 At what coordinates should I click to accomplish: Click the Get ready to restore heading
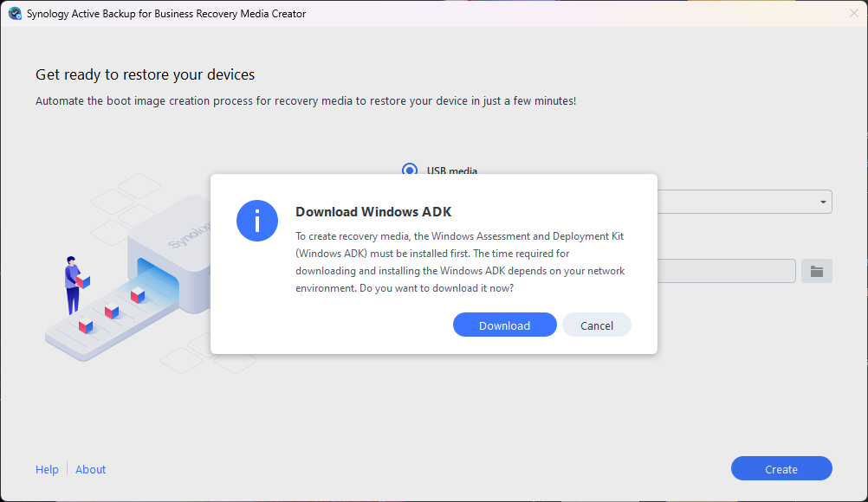pyautogui.click(x=145, y=75)
